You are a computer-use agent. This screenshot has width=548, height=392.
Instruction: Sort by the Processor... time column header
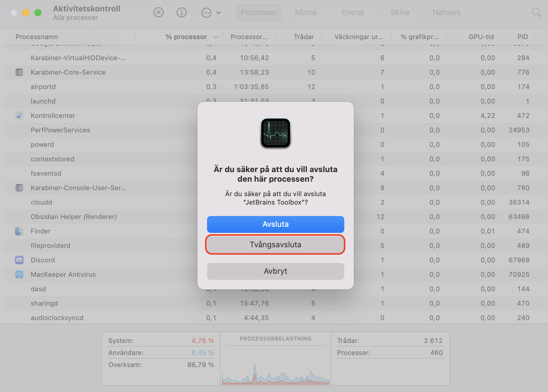[x=249, y=37]
